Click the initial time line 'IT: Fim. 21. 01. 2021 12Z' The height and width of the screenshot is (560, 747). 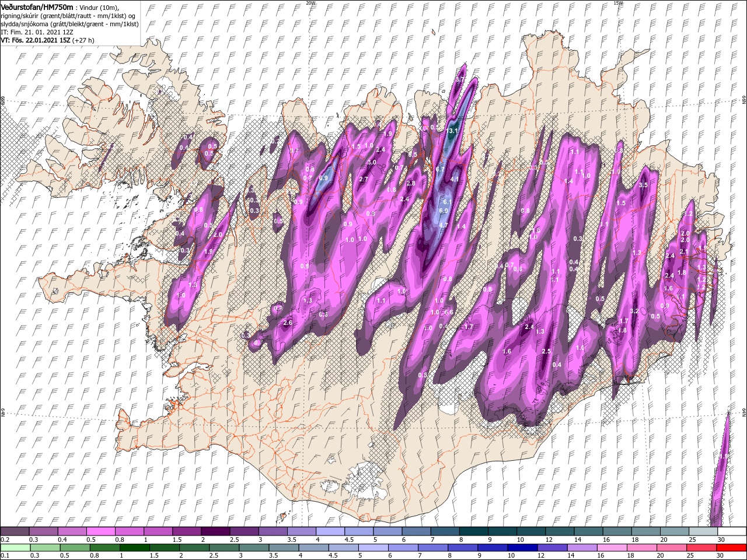pos(37,32)
